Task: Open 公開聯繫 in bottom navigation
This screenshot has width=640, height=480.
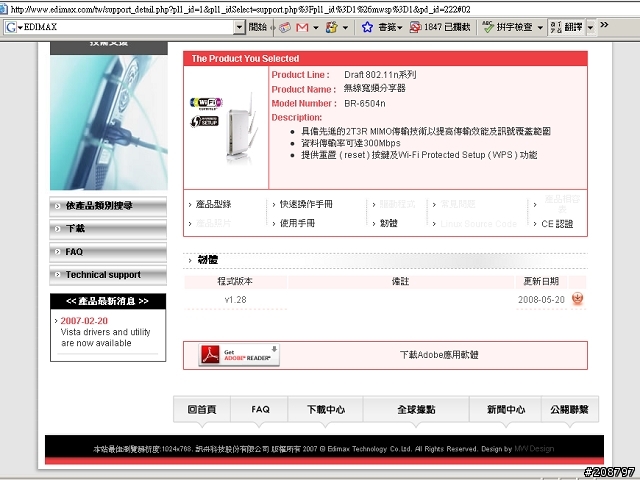Action: 569,409
